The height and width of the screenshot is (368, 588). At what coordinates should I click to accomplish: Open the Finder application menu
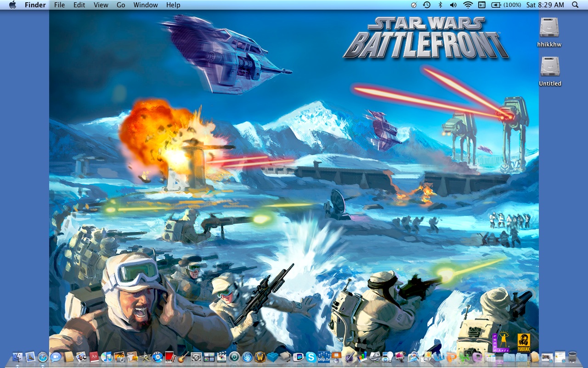point(35,5)
